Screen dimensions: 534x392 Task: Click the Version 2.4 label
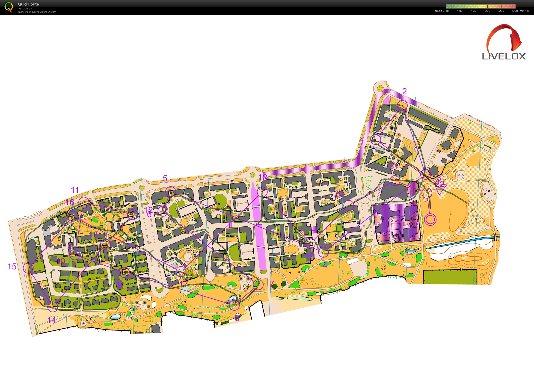25,8
